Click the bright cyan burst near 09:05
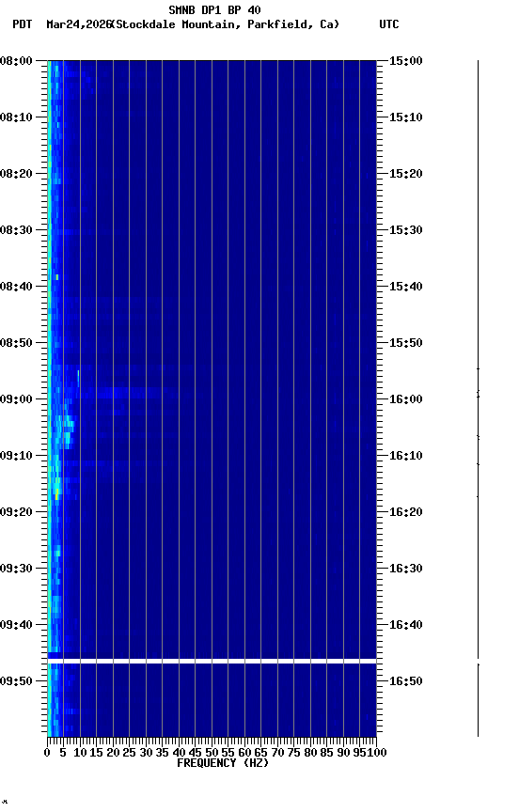 (68, 431)
